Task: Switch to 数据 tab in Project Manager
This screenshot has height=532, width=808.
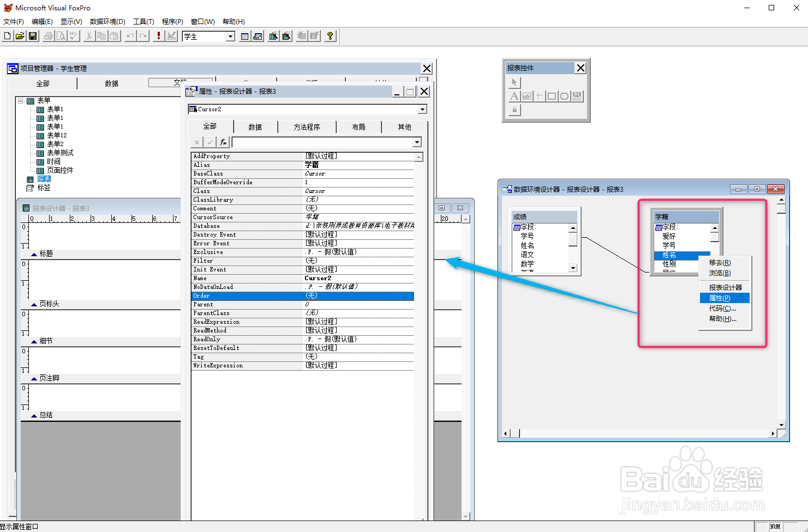Action: pos(112,83)
